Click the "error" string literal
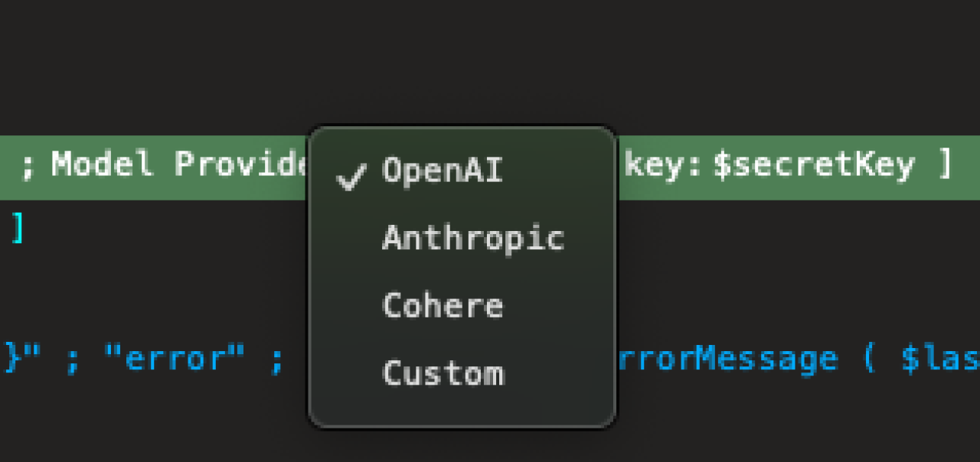980x462 pixels. (176, 358)
